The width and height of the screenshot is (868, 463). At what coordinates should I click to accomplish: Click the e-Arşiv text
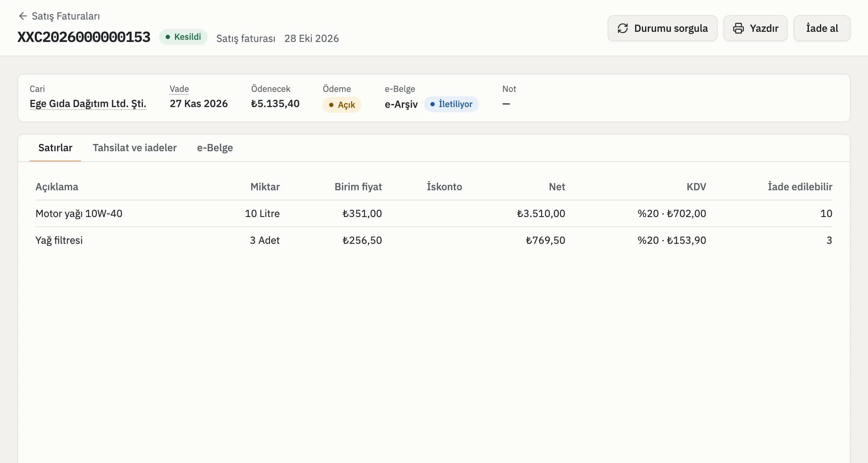pos(401,105)
